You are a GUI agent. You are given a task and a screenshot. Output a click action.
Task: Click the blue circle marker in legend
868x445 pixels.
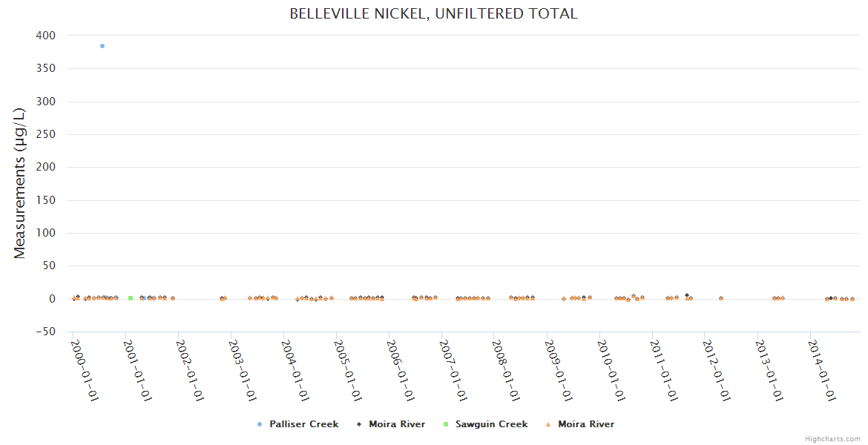tap(260, 424)
